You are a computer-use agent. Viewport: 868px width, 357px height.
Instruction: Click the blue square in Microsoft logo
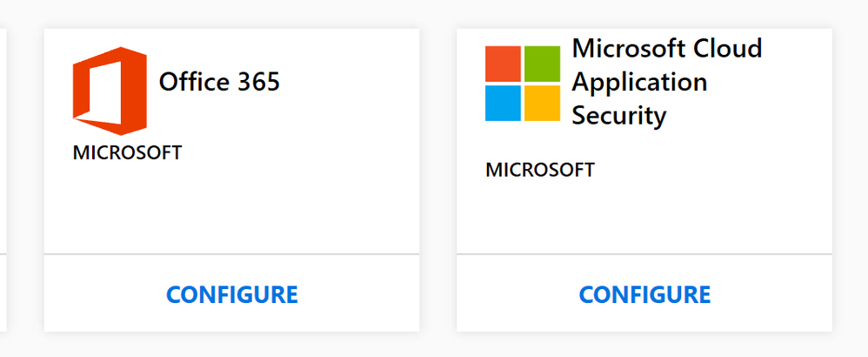click(504, 102)
